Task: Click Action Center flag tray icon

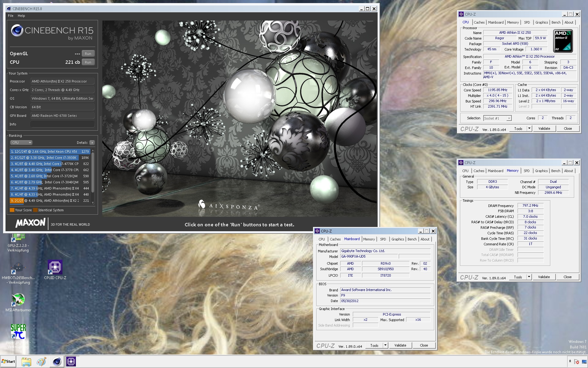Action: (577, 362)
